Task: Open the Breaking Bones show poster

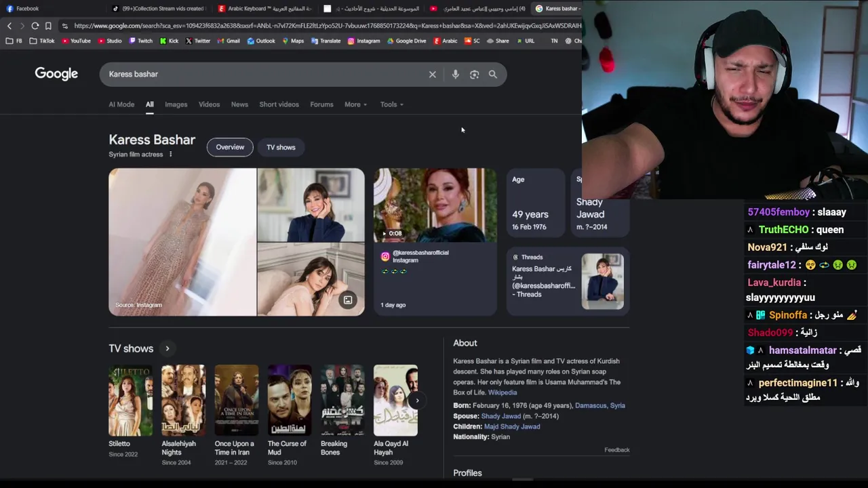Action: pos(342,401)
